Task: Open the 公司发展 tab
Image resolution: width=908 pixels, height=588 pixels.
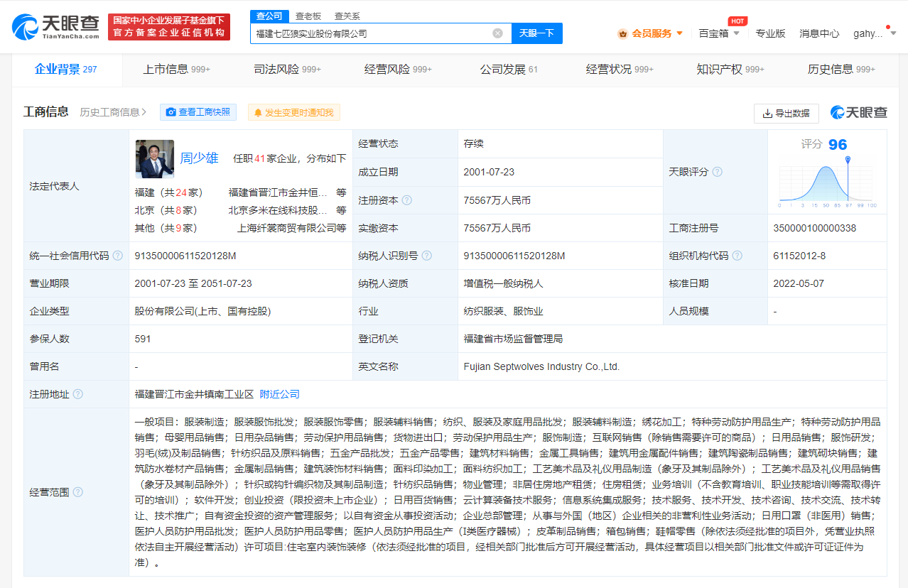Action: [x=509, y=70]
